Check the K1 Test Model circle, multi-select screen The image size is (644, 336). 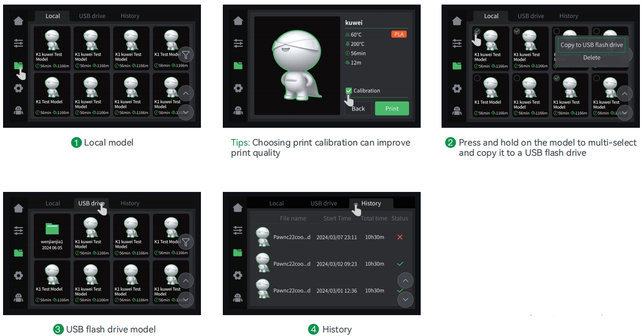477,78
